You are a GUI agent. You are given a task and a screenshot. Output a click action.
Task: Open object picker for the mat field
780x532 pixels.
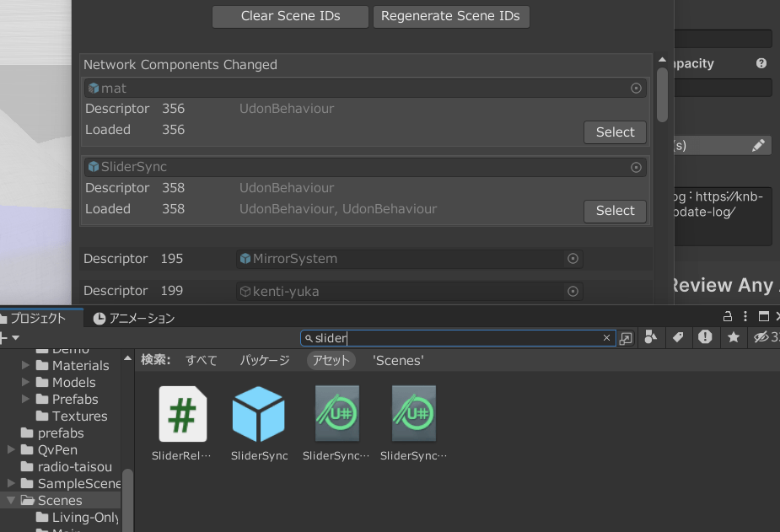click(x=637, y=89)
